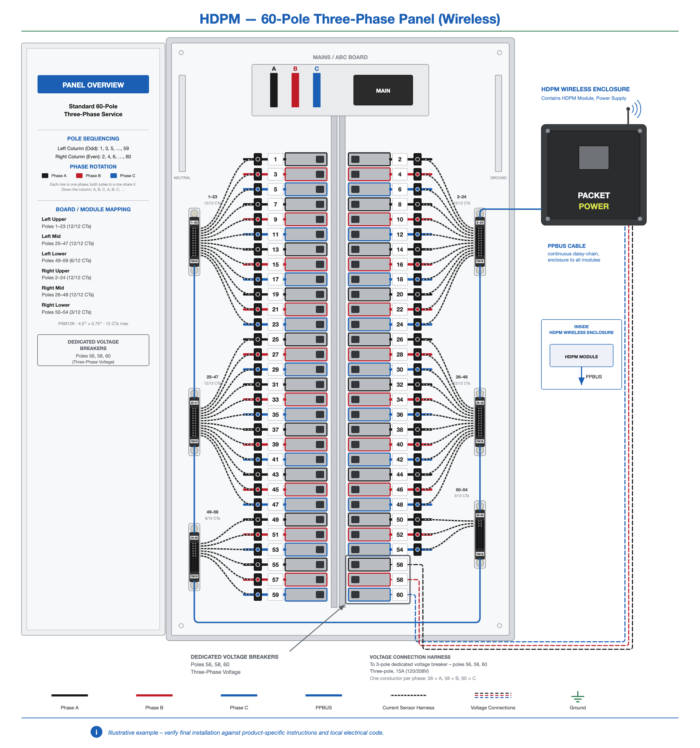This screenshot has height=748, width=700.
Task: Click 'MAINS / ABC BOARD' label
Action: (340, 57)
